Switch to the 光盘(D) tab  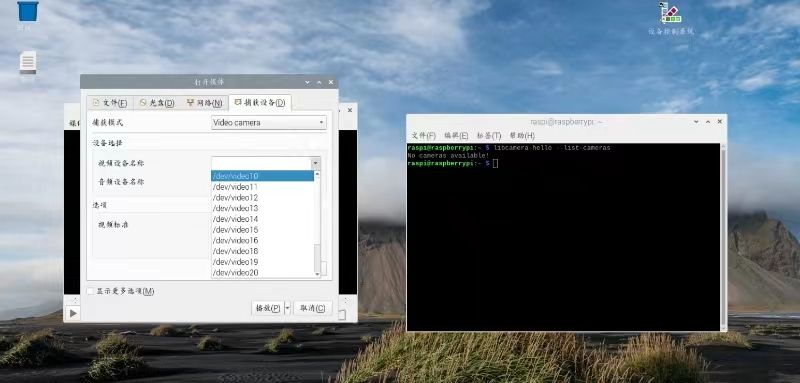click(x=157, y=103)
